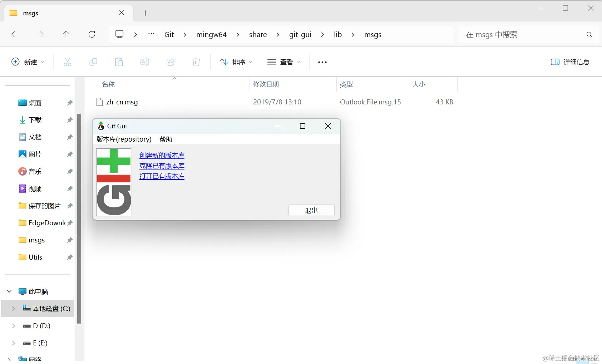Screen dimensions: 602x364
Task: Click the pin icon beside Utils
Action: [x=70, y=257]
